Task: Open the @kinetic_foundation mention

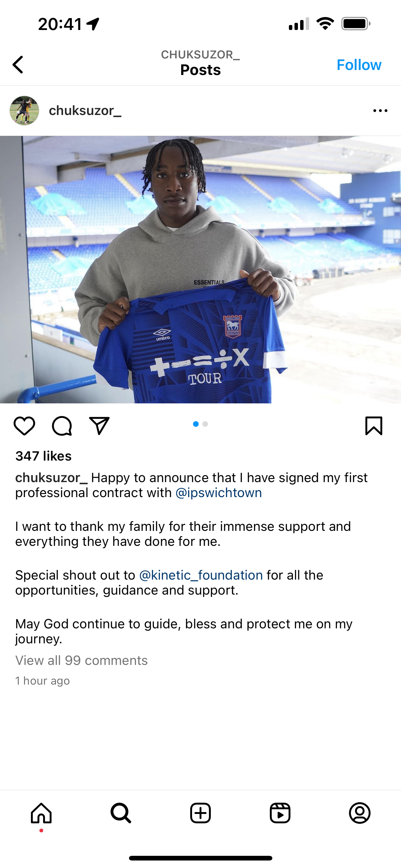Action: click(201, 575)
